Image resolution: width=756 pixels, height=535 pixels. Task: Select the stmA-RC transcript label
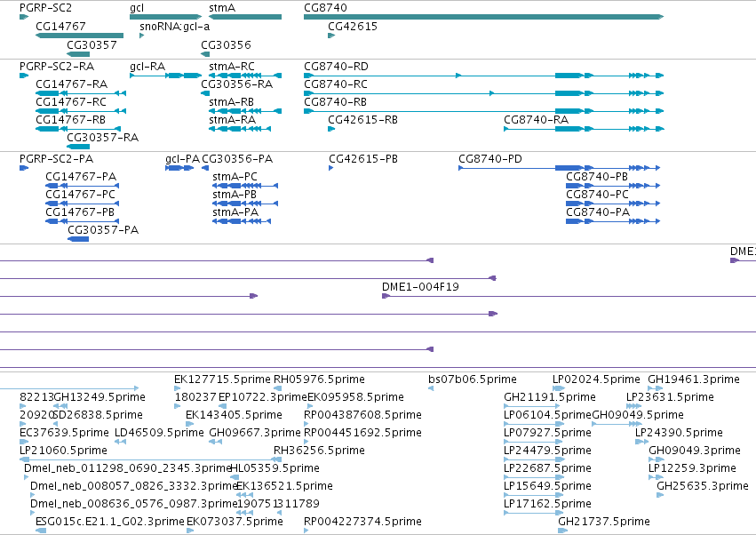pos(232,67)
